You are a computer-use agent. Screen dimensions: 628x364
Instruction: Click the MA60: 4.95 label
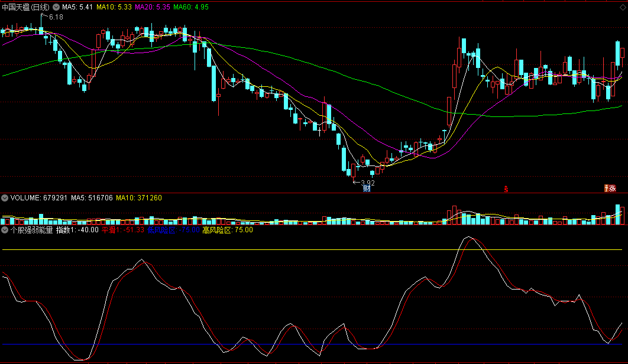pyautogui.click(x=190, y=7)
